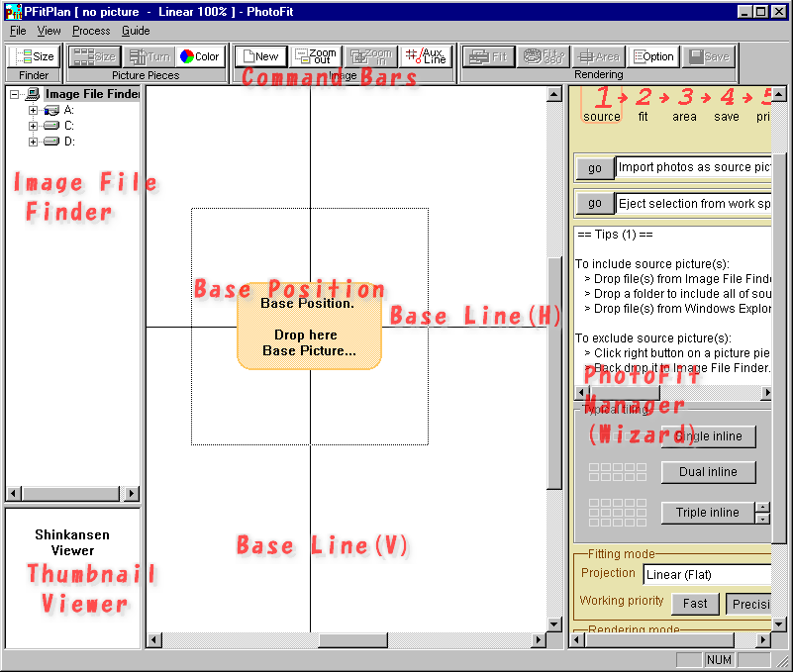The height and width of the screenshot is (672, 793).
Task: Click the canvas horizontal scrollbar thumb
Action: [x=353, y=640]
